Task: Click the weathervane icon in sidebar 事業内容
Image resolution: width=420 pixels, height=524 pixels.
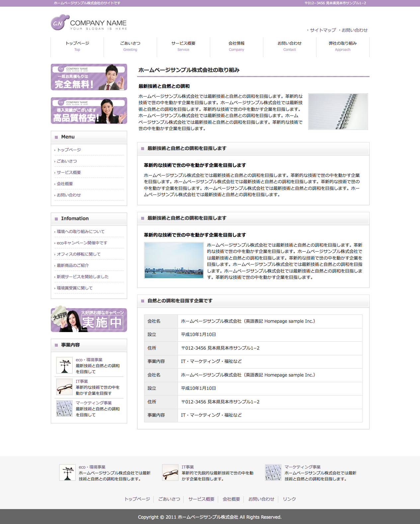Action: click(x=64, y=365)
